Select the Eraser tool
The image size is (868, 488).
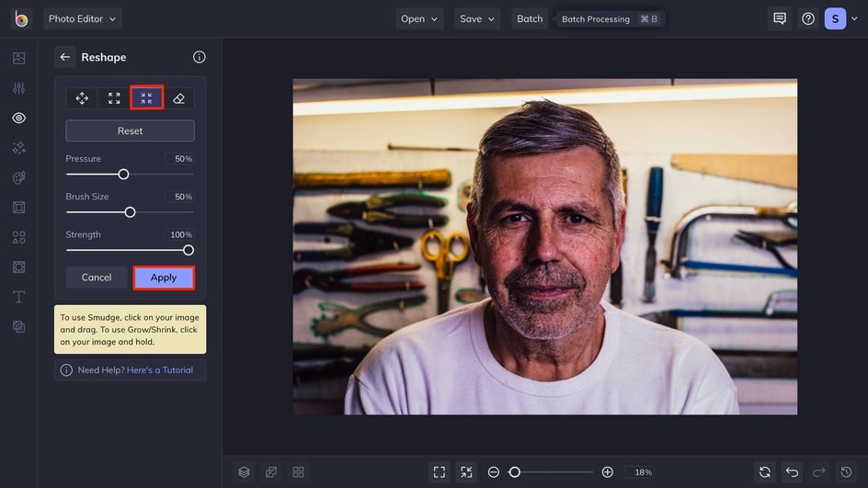178,98
